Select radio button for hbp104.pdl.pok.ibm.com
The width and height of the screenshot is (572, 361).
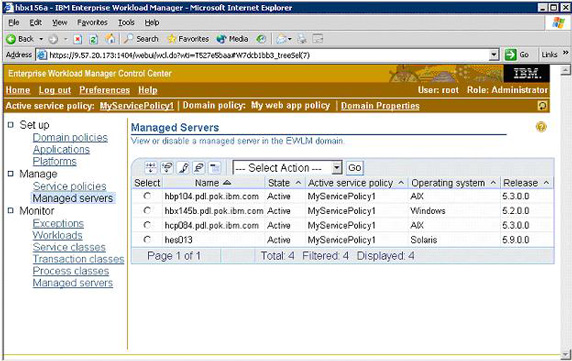pos(147,196)
